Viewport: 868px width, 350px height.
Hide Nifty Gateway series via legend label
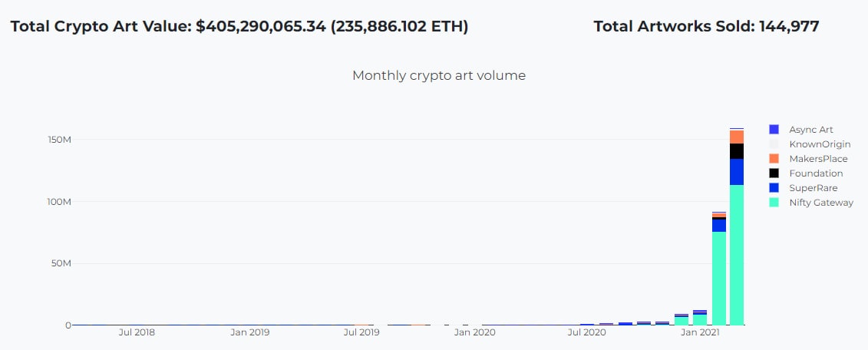[821, 203]
